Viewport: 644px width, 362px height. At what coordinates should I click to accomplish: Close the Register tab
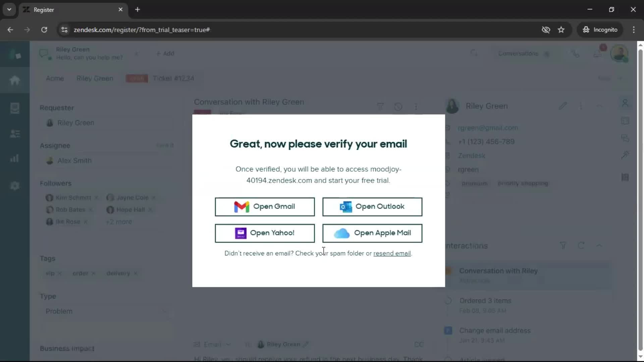(x=120, y=10)
